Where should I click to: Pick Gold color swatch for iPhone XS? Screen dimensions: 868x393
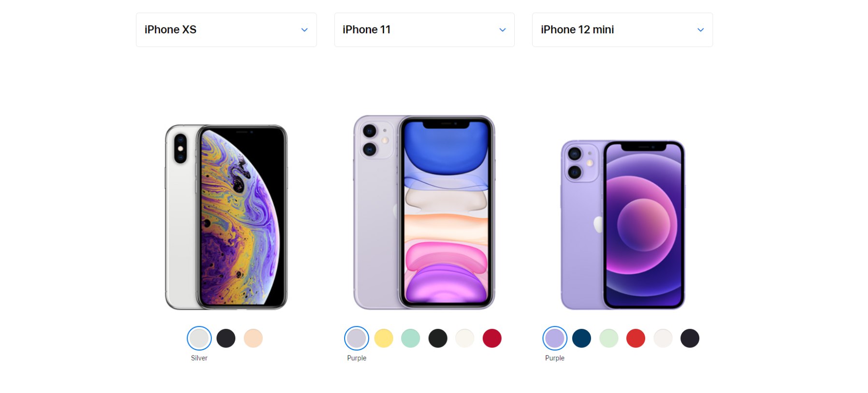(x=253, y=338)
